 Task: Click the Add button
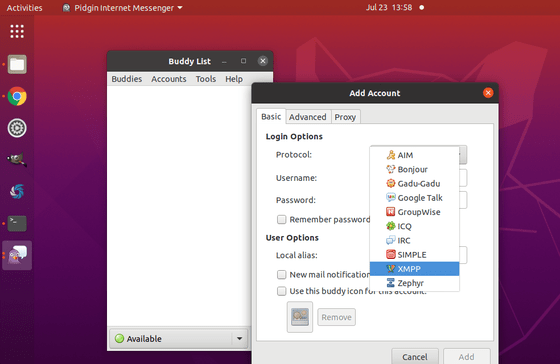466,356
